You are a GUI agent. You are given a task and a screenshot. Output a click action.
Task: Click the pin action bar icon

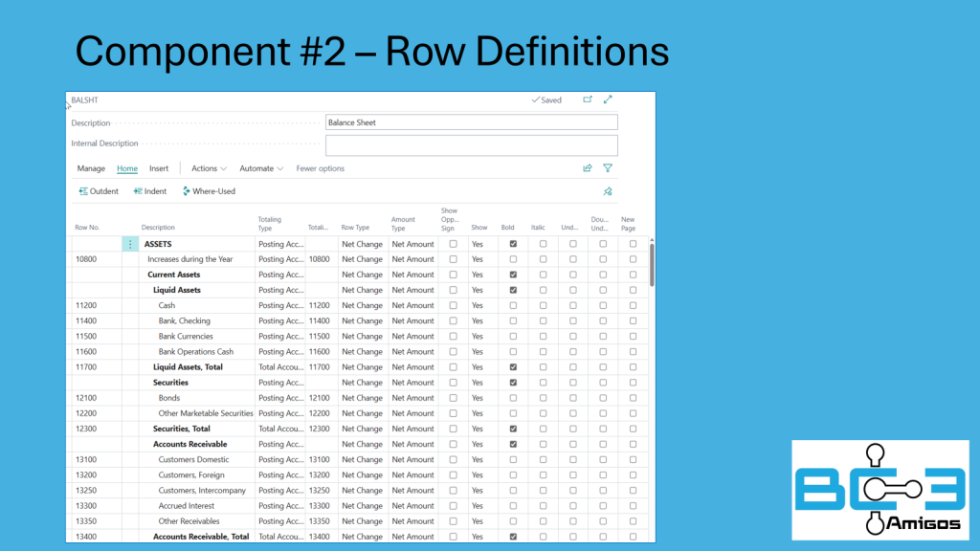coord(608,191)
